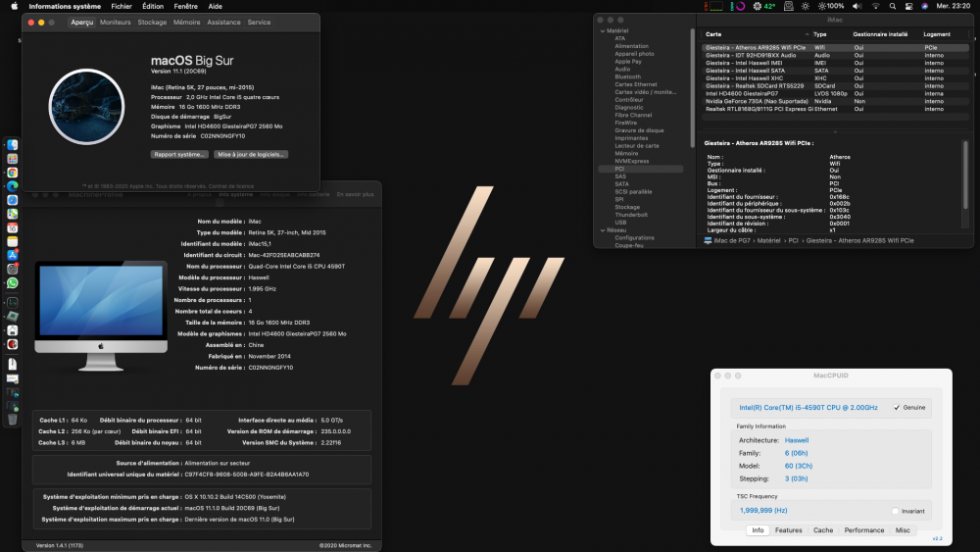The image size is (980, 552).
Task: Click the Apple menu logo
Action: coord(15,6)
